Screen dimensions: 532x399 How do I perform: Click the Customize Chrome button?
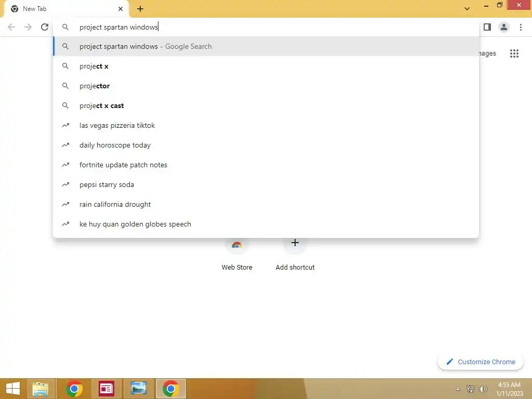click(481, 362)
